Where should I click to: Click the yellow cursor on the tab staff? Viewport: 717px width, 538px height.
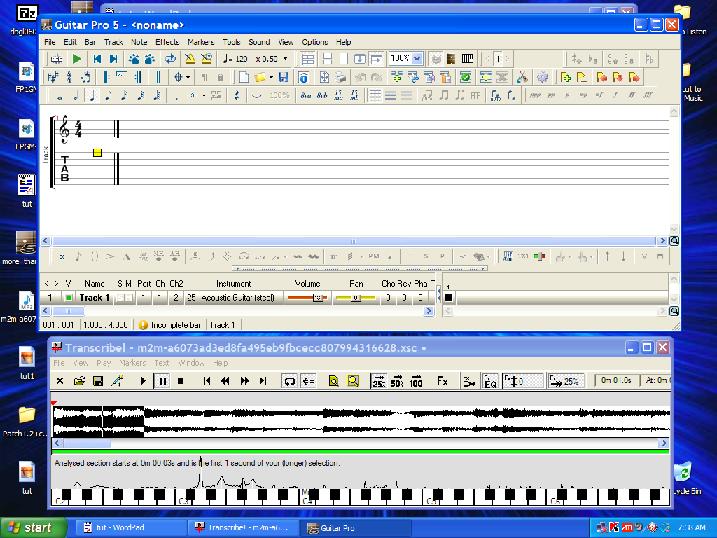point(97,153)
